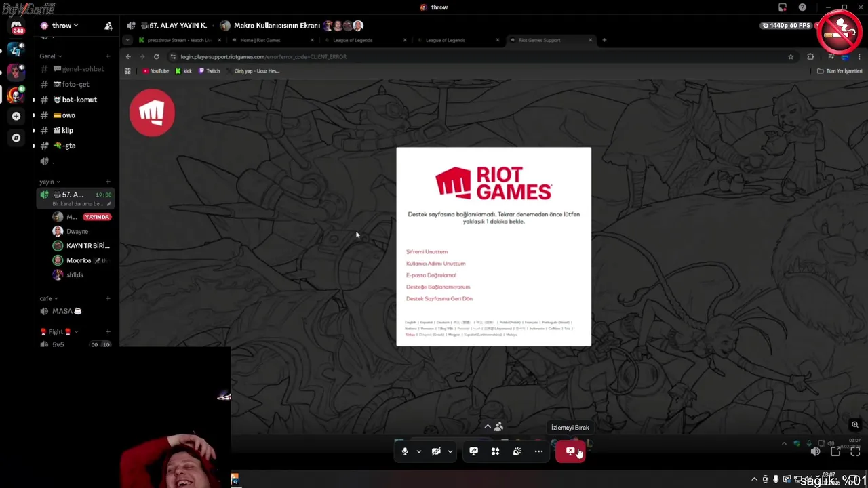Open the Twitch bookmark
The width and height of the screenshot is (868, 488).
click(x=209, y=71)
